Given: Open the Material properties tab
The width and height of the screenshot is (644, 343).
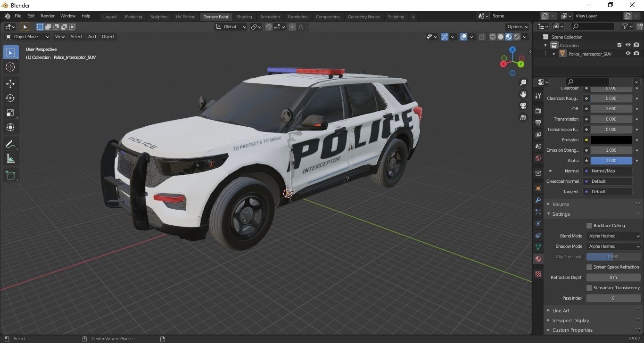Looking at the screenshot, I should [x=538, y=259].
